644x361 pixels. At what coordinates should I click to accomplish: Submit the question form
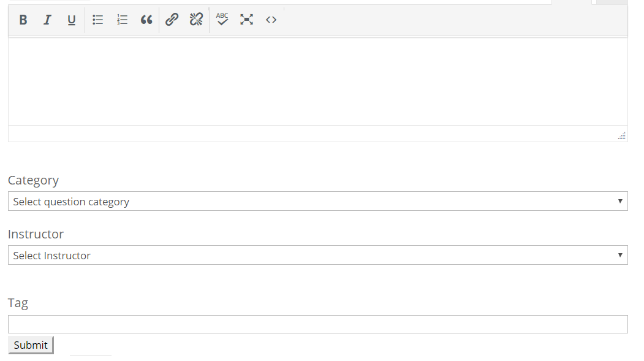click(31, 345)
